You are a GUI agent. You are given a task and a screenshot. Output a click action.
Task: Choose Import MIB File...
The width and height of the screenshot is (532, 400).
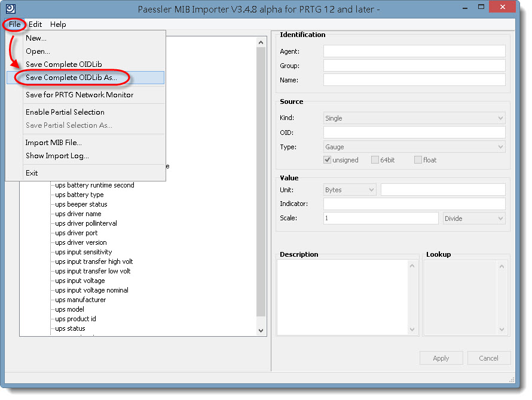[85, 143]
